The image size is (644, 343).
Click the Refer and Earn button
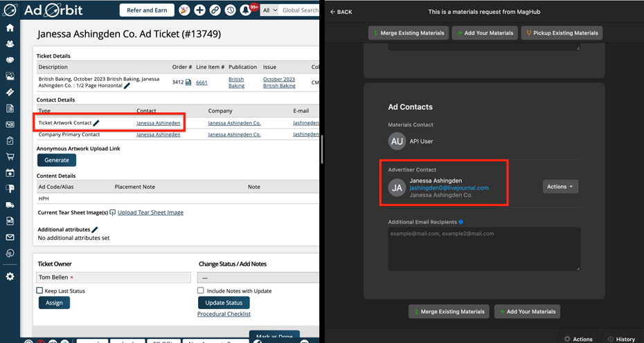pyautogui.click(x=147, y=10)
